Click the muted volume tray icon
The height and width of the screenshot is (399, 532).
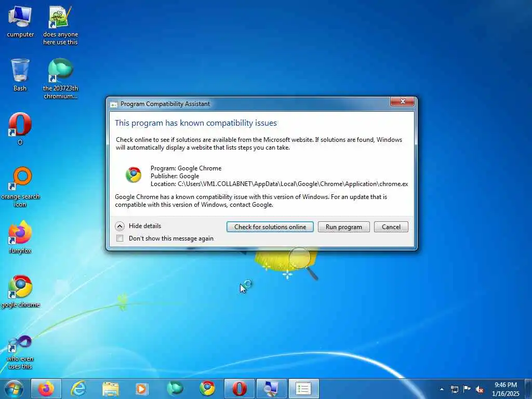click(x=480, y=390)
